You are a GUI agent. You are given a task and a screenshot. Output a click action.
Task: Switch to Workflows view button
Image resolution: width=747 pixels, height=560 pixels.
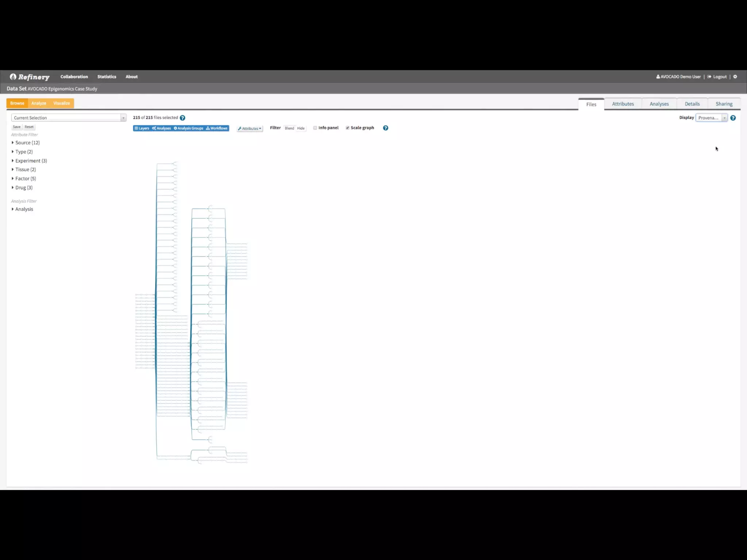coord(217,128)
